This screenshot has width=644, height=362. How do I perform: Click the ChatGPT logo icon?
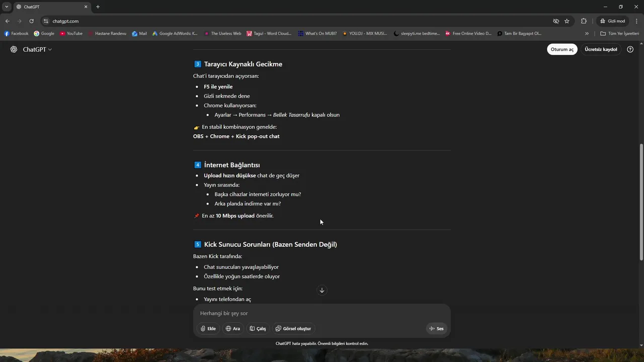(14, 49)
